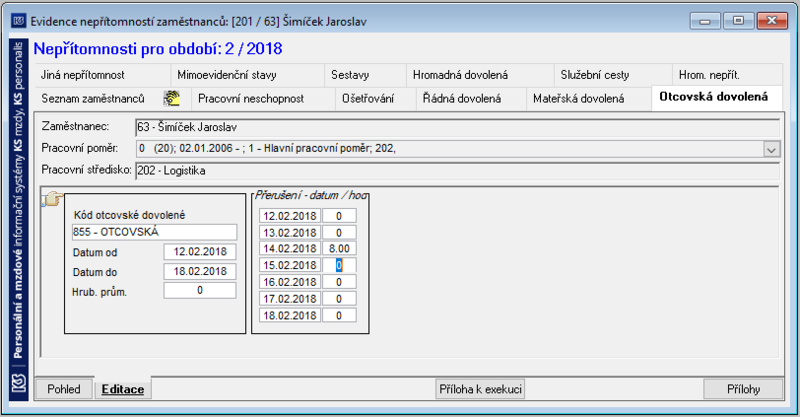
Task: Expand the Pracovní poměr dropdown arrow
Action: click(x=771, y=150)
